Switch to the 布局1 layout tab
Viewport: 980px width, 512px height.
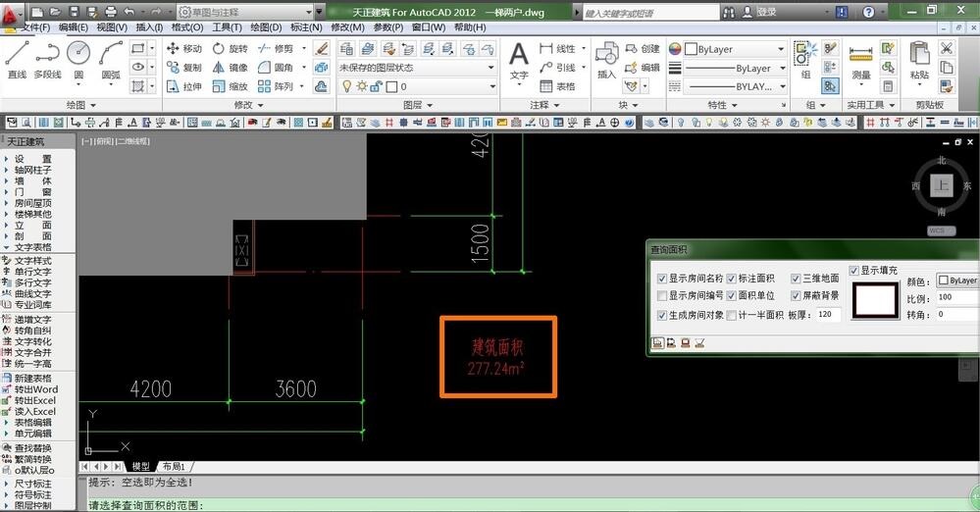(175, 466)
